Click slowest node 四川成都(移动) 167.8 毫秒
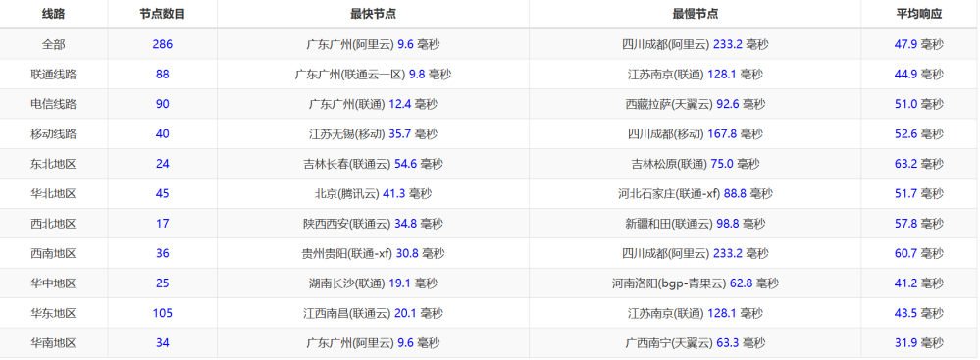Screen dimensions: 980x360 click(x=695, y=133)
